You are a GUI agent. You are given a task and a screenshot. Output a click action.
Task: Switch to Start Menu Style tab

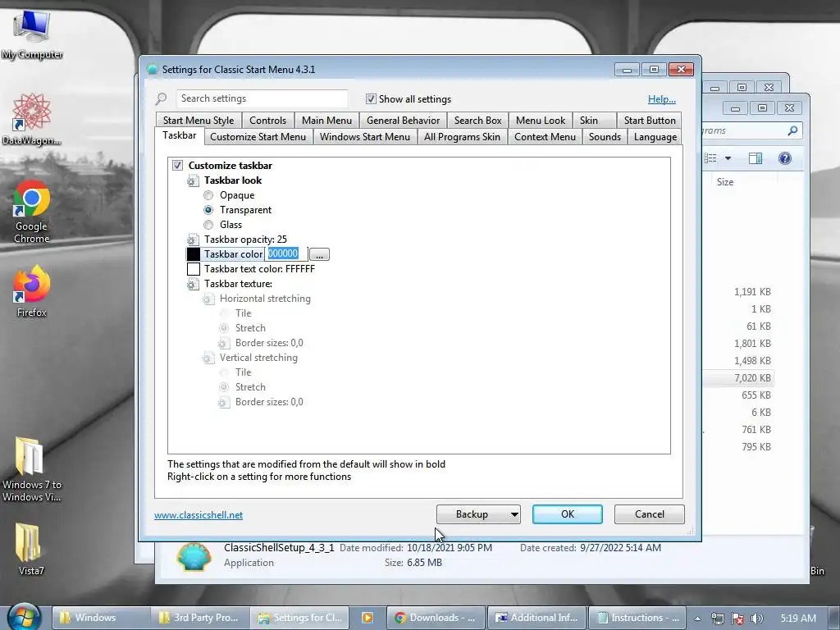(x=199, y=121)
